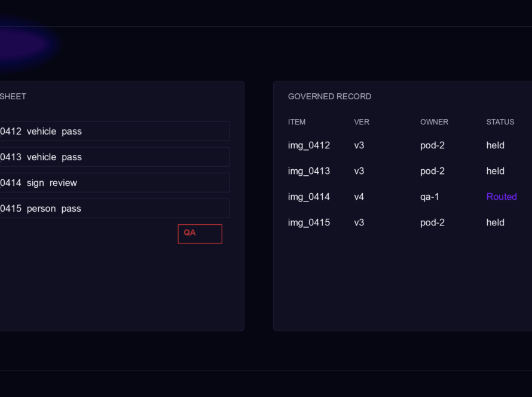Click the held status of img_0413
The height and width of the screenshot is (397, 532).
(x=496, y=171)
